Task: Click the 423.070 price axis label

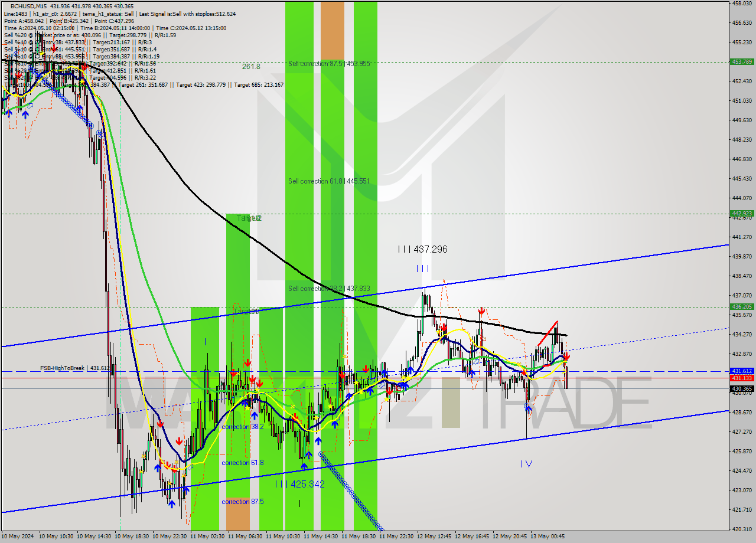Action: [742, 490]
